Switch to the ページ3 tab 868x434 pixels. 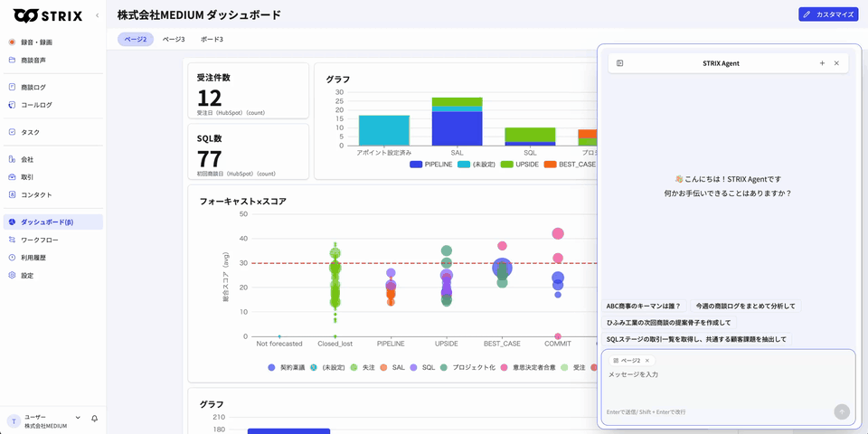click(x=174, y=39)
